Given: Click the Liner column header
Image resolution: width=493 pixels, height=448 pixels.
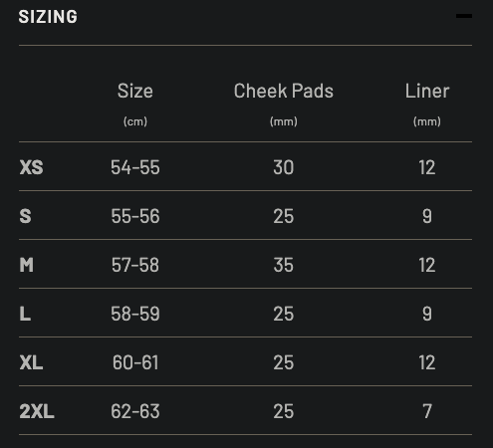Looking at the screenshot, I should pos(427,91).
